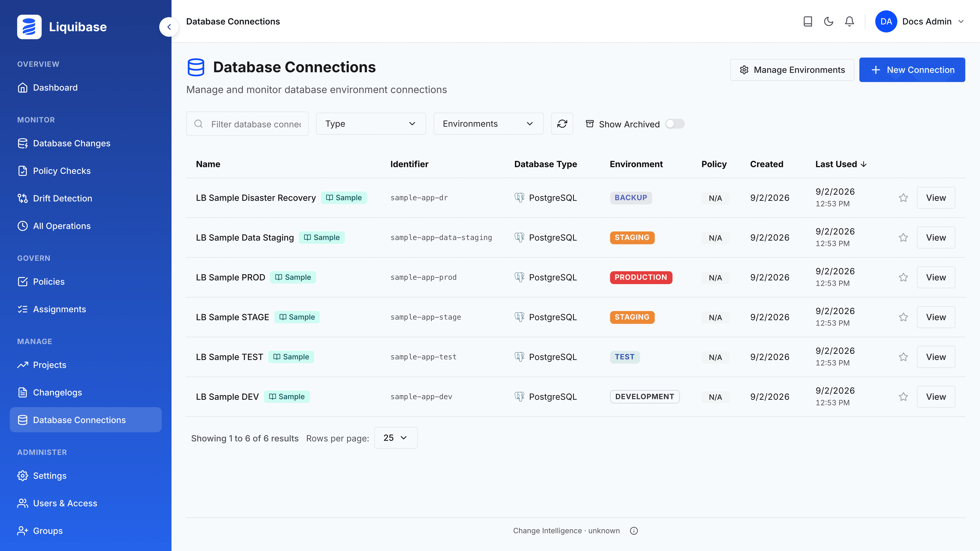
Task: Click the Identifier column header
Action: tap(409, 164)
